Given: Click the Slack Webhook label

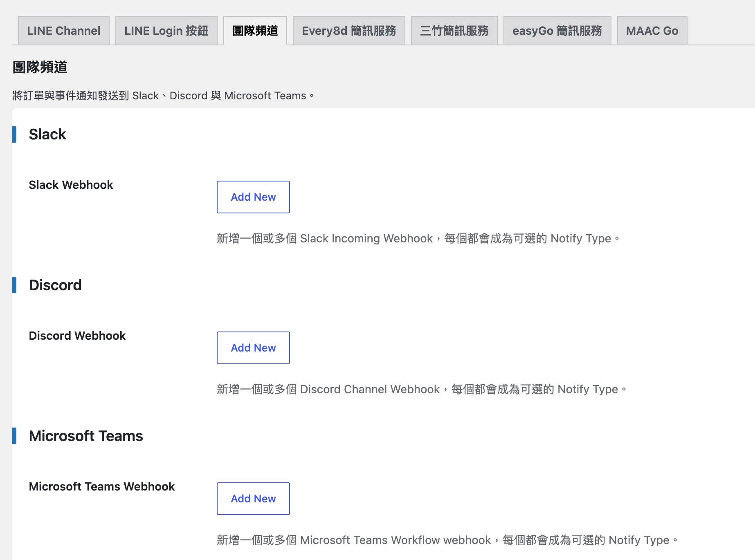Looking at the screenshot, I should pyautogui.click(x=71, y=185).
